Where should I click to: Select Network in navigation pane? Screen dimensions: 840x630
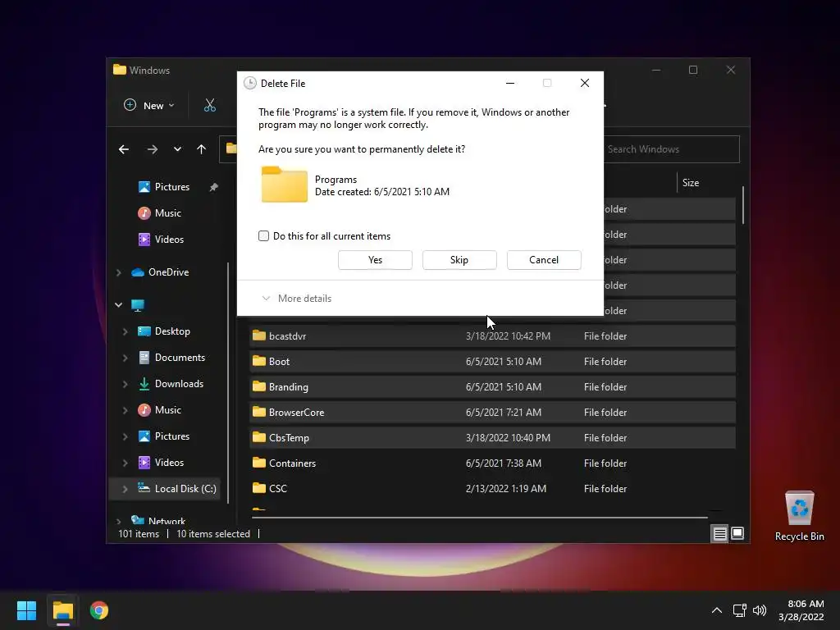tap(158, 521)
